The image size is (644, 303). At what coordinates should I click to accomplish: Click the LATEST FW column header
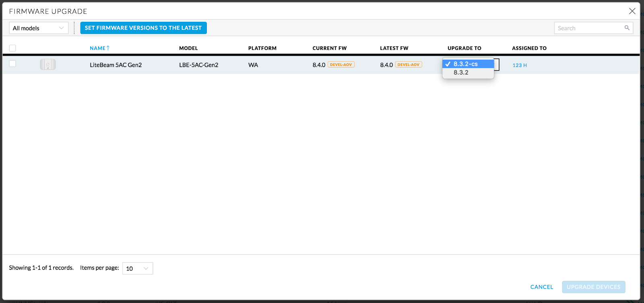tap(394, 48)
